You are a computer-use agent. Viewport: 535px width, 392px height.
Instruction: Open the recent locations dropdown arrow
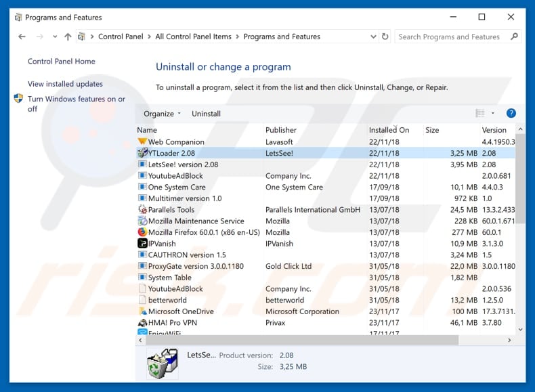coord(55,37)
